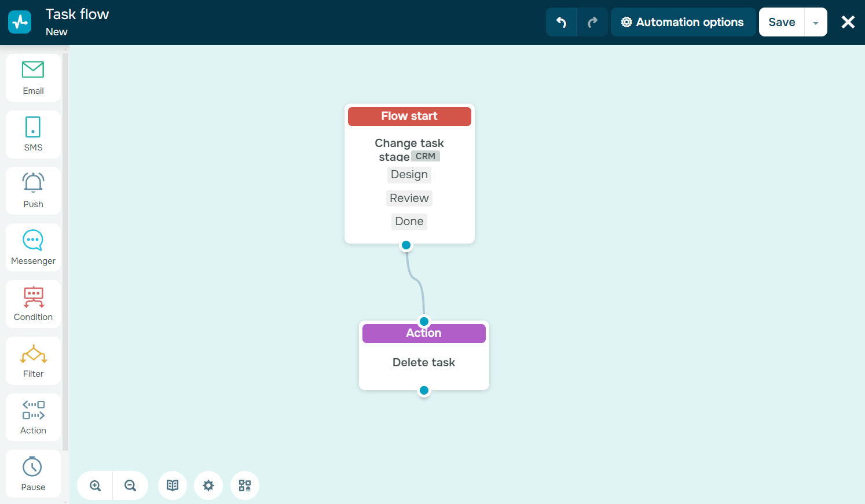Viewport: 865px width, 504px height.
Task: Add an Email block from the sidebar
Action: (33, 78)
